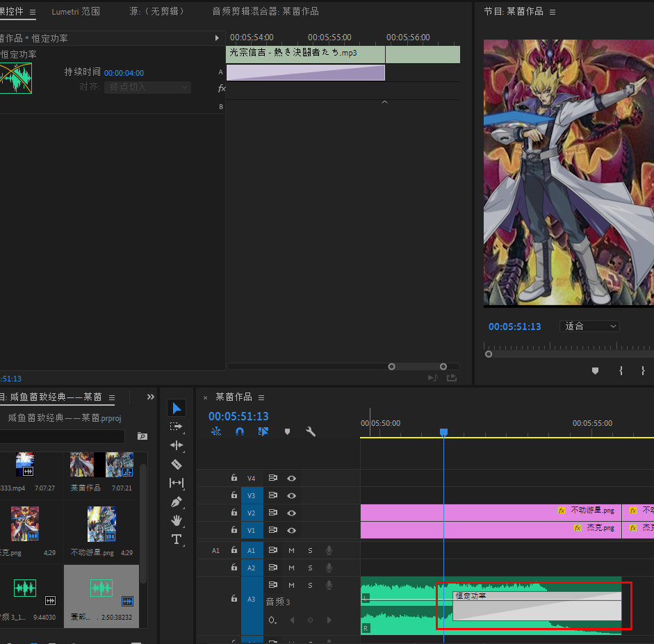The height and width of the screenshot is (644, 654).
Task: Toggle insert sequences as nests option
Action: [216, 431]
